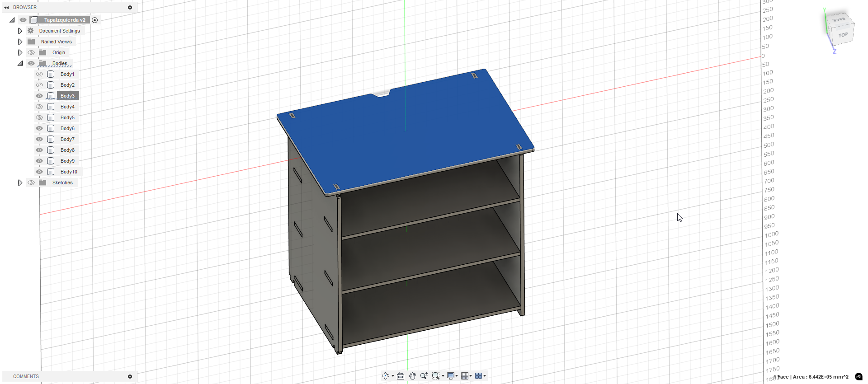
Task: Select the Zoom plus-minus tool
Action: coord(424,376)
